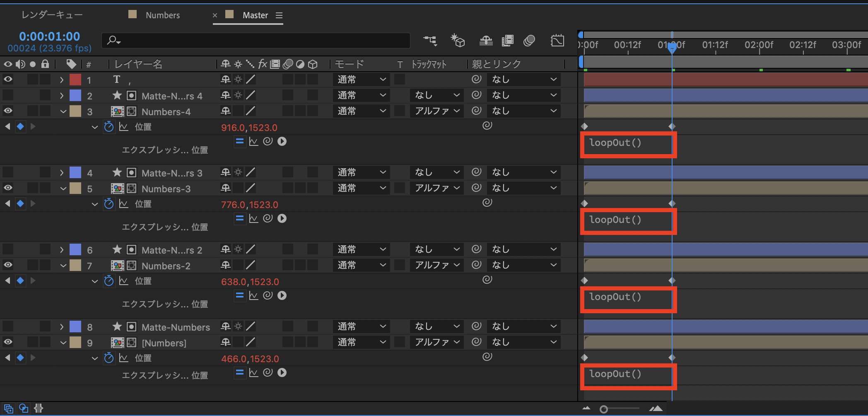Toggle the Draft 3D icon
The width and height of the screenshot is (868, 416).
[458, 40]
